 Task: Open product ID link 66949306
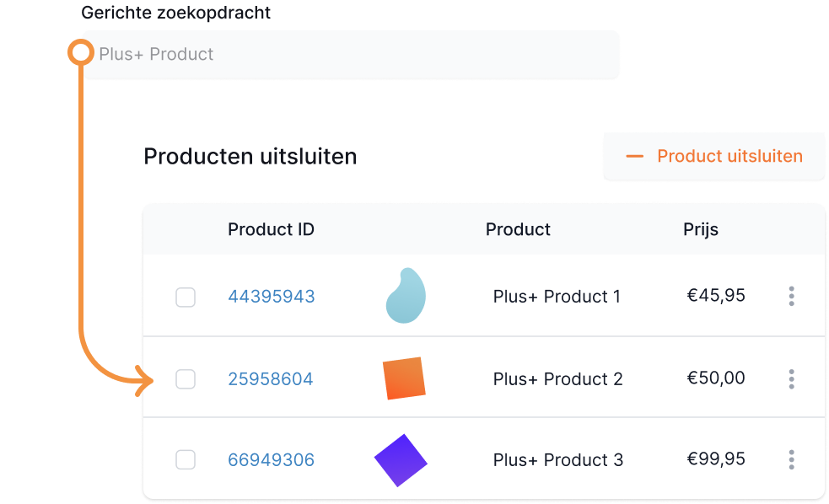(271, 460)
